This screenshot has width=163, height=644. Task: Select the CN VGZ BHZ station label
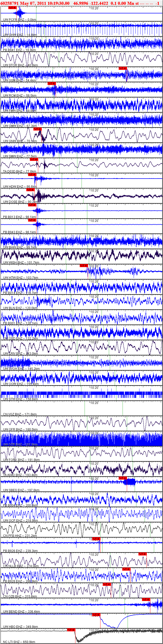click(20, 414)
